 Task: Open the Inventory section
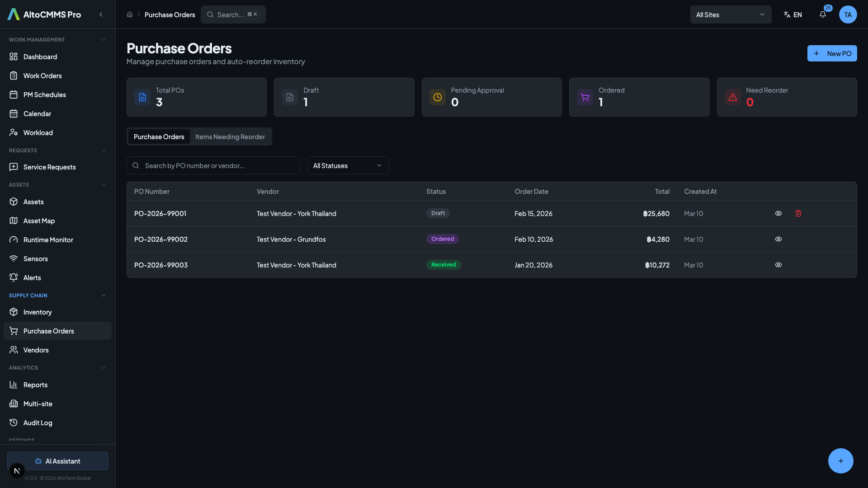37,312
